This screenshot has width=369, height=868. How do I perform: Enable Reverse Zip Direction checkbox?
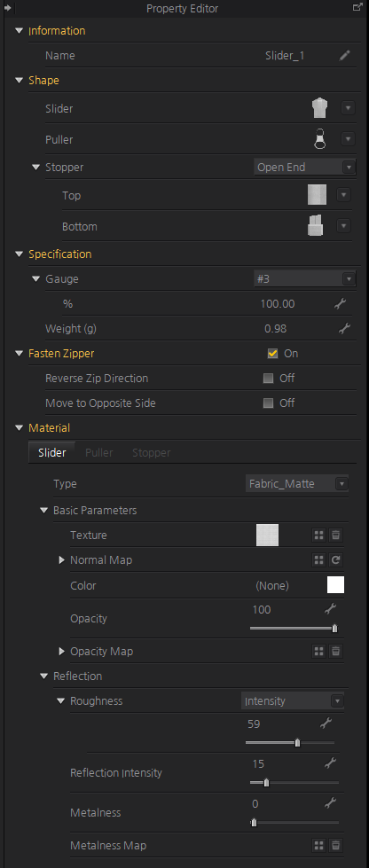pos(268,379)
